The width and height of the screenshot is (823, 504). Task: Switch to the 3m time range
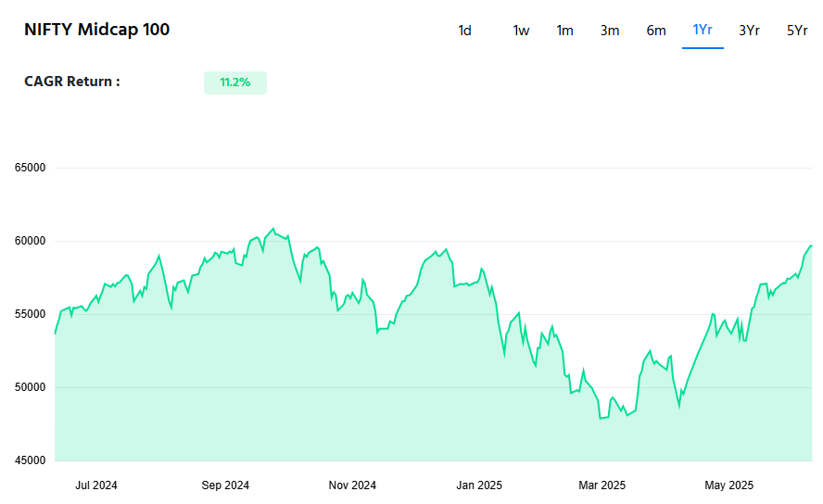tap(610, 31)
